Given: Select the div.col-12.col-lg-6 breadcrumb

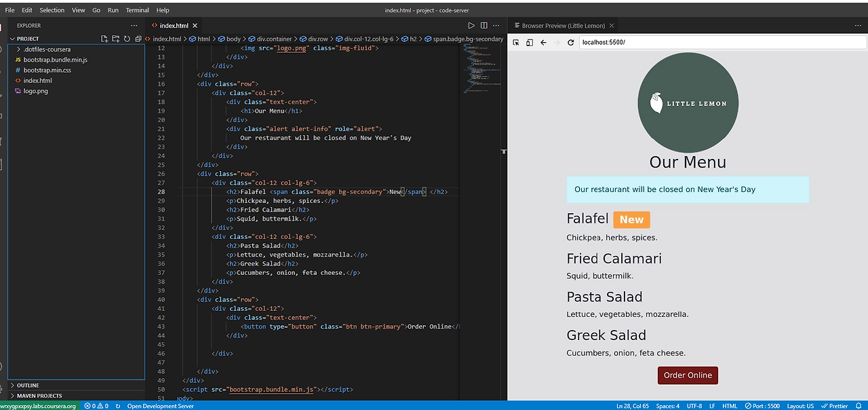Looking at the screenshot, I should 365,39.
